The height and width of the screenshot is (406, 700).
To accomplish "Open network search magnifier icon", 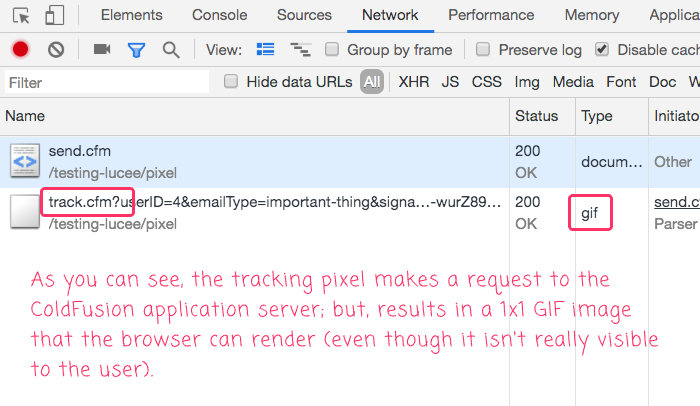I will coord(171,49).
